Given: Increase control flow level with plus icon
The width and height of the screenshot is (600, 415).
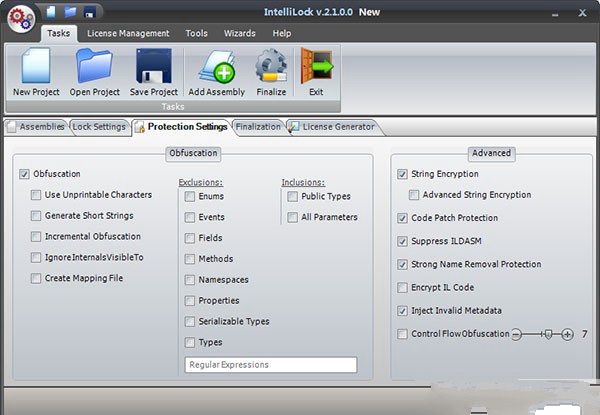Looking at the screenshot, I should pyautogui.click(x=567, y=334).
